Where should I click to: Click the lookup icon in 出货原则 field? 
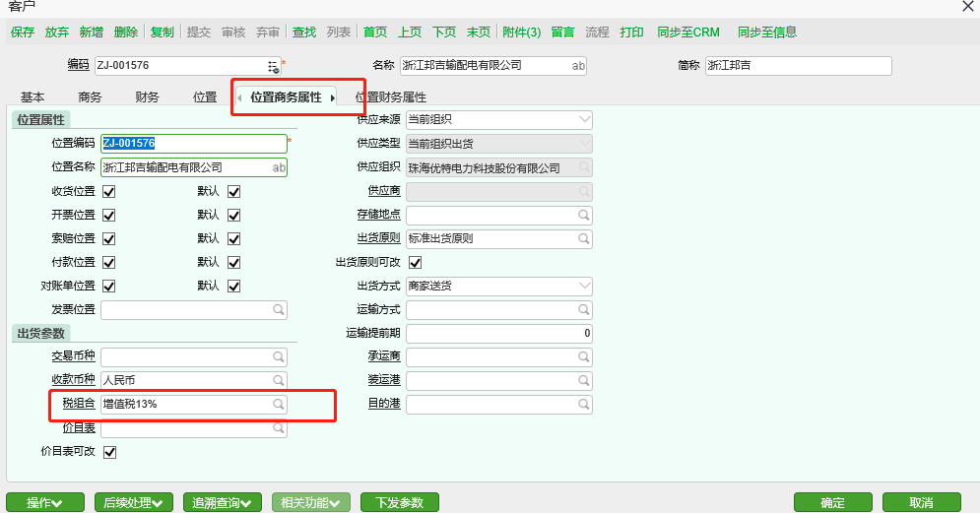point(584,238)
